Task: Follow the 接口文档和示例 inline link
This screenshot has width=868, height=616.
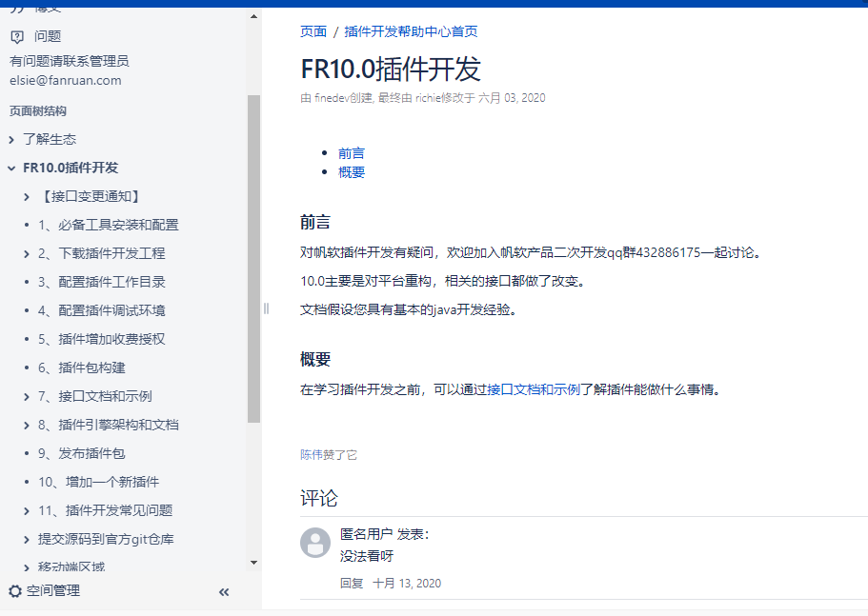Action: click(x=534, y=389)
